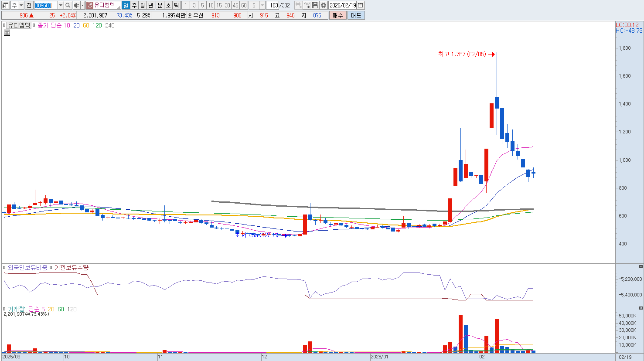Toggle the 기관보유수량 indicator marker
Viewport: 644px width, 361px height.
click(x=51, y=268)
